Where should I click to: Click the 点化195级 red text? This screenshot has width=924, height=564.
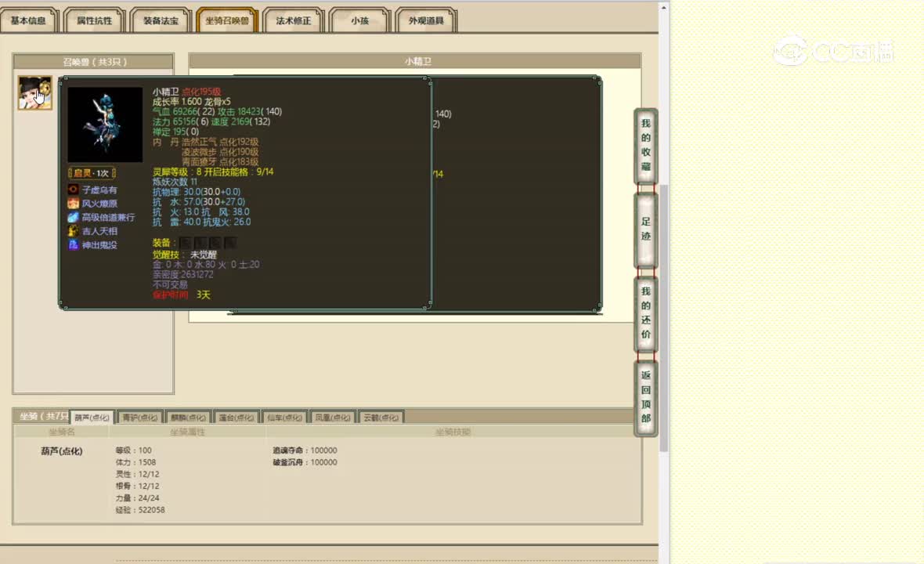201,92
